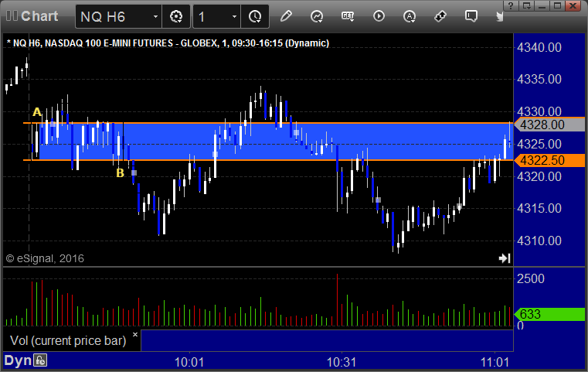
Task: Open the comment speech bubble icon
Action: click(x=471, y=16)
